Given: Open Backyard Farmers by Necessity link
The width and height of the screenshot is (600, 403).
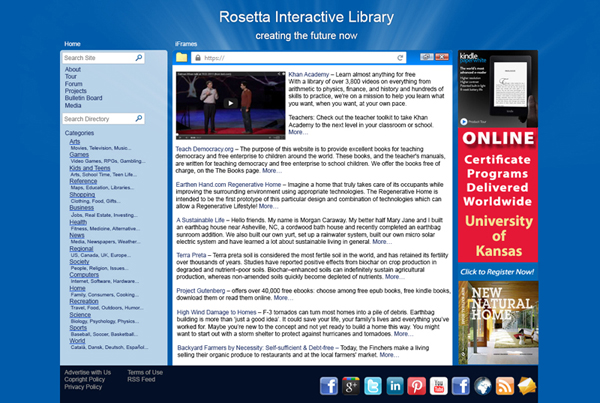Looking at the screenshot, I should [256, 348].
